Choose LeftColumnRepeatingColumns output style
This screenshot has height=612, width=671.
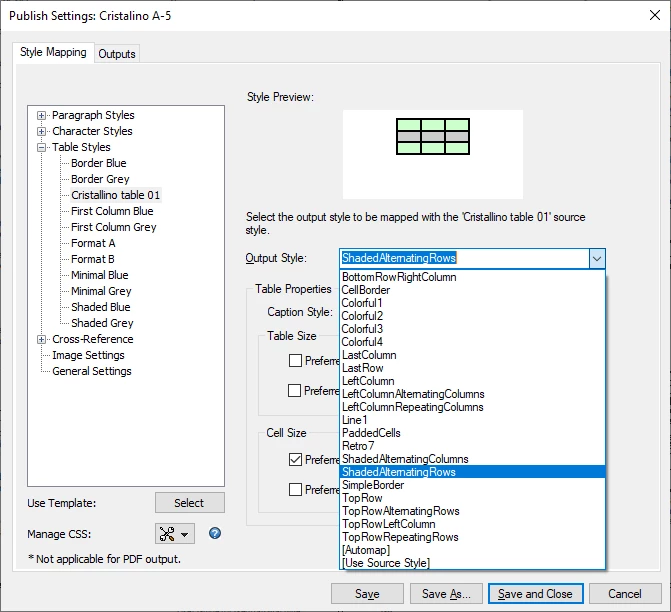[x=472, y=407]
